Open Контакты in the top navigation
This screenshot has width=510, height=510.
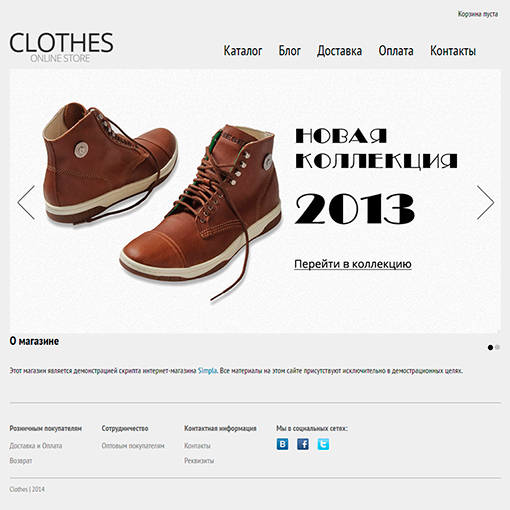(453, 51)
